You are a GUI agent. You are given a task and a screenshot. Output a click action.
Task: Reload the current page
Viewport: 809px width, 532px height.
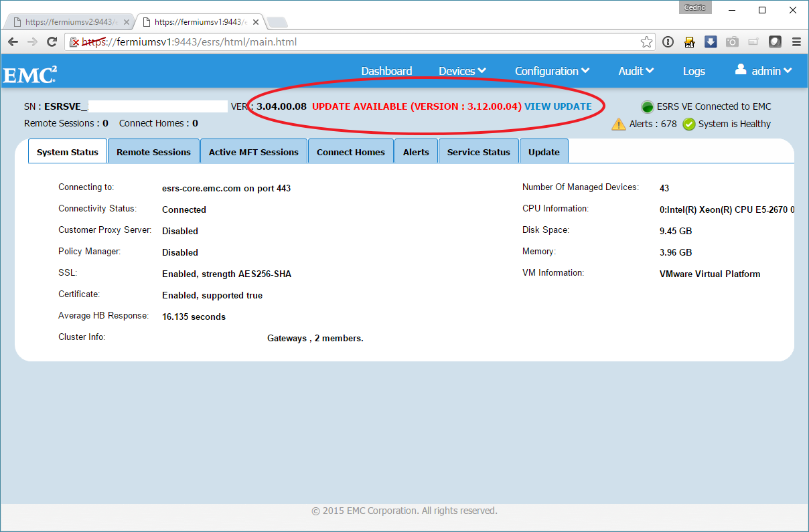pyautogui.click(x=52, y=42)
